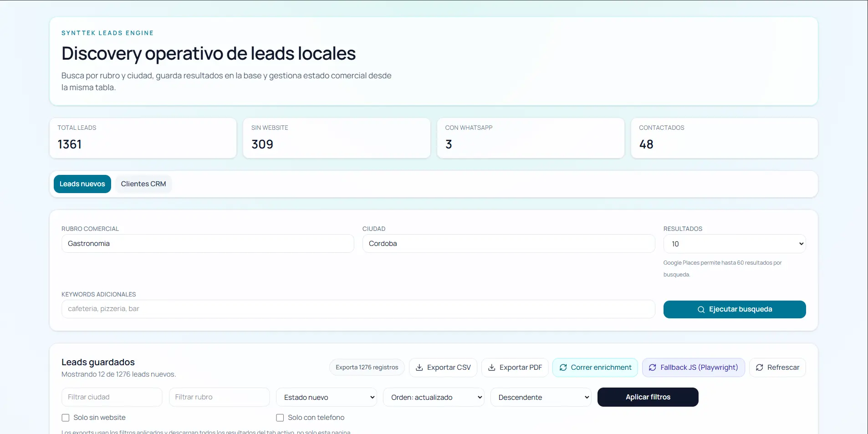
Task: Click the Total Leads 1361 card
Action: [x=143, y=138]
